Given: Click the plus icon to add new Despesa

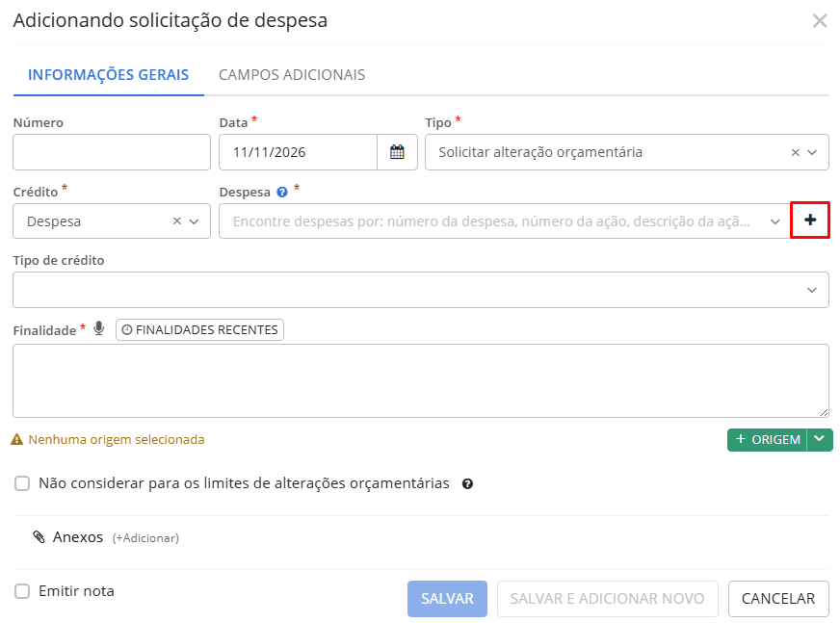Looking at the screenshot, I should 810,220.
